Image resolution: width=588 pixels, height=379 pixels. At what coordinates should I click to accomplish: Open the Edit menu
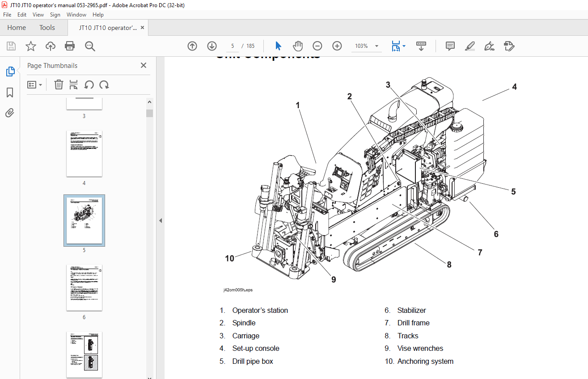tap(22, 15)
